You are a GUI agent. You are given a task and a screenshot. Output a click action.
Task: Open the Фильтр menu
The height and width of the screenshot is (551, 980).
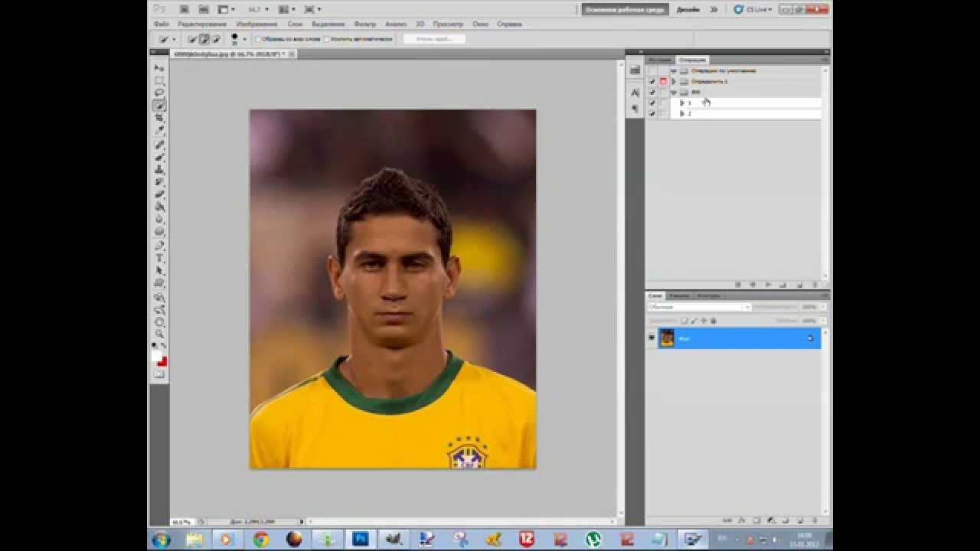tap(365, 24)
